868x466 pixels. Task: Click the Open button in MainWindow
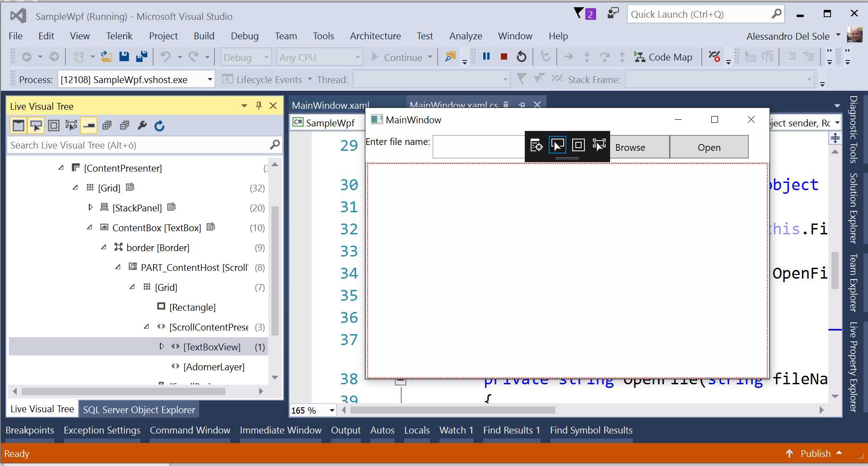click(x=709, y=147)
